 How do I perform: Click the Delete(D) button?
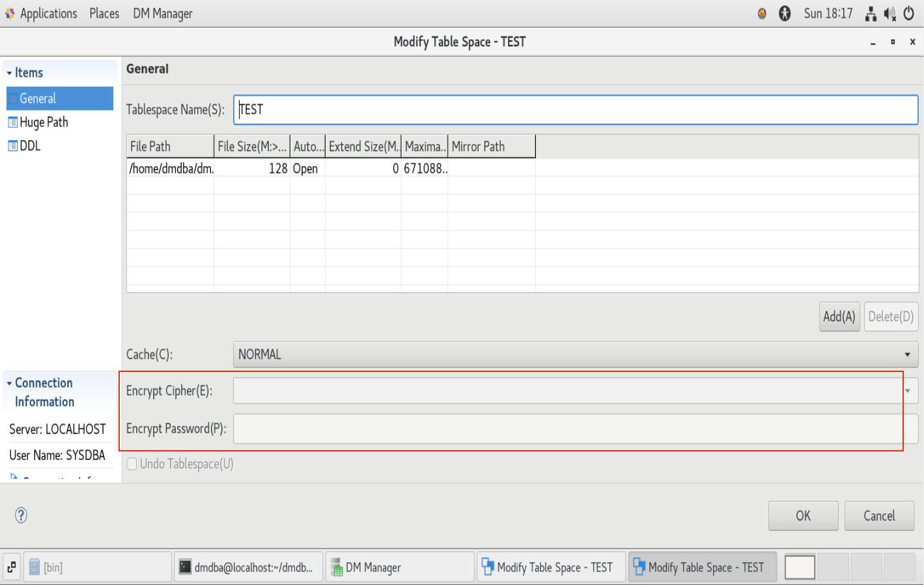(x=891, y=317)
